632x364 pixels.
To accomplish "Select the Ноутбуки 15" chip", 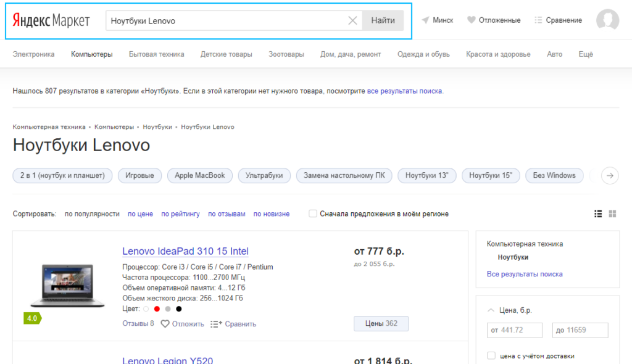I will (491, 175).
